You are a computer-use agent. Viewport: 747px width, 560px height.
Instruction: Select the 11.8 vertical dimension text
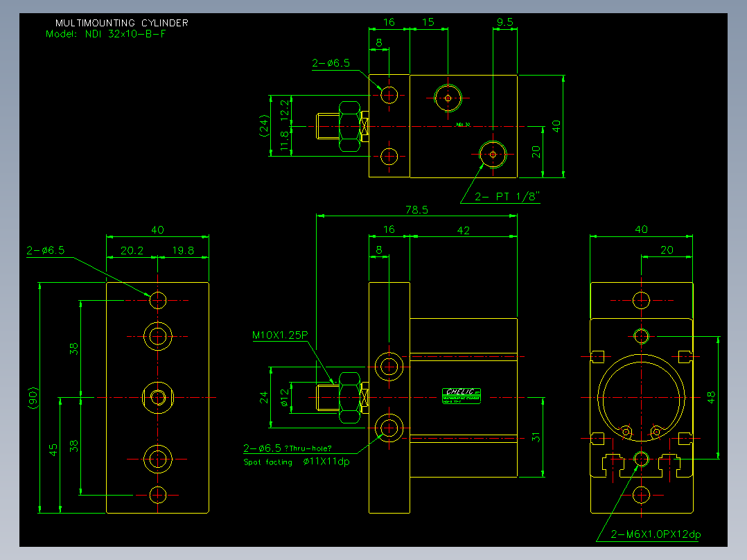point(284,141)
